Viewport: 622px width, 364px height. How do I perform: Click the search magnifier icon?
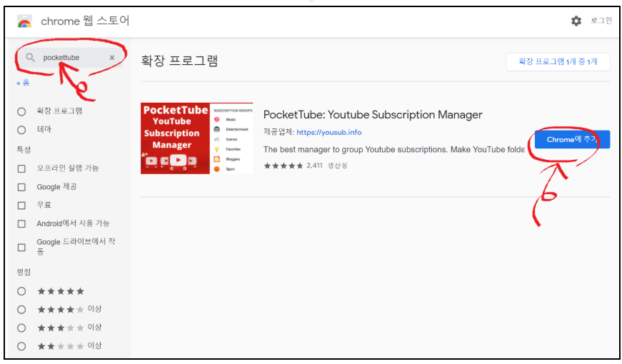[31, 58]
